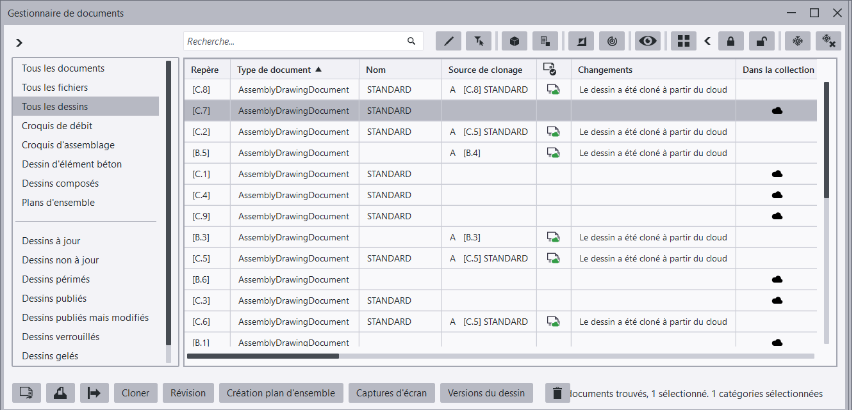Click the closed padlock lock icon
Viewport: 852px width, 410px height.
pyautogui.click(x=731, y=41)
